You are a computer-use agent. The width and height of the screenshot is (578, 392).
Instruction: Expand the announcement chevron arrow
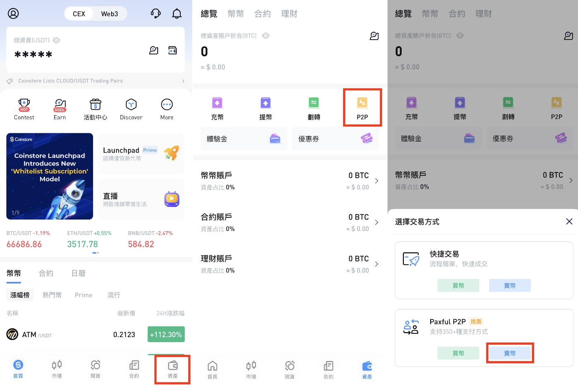click(x=183, y=81)
